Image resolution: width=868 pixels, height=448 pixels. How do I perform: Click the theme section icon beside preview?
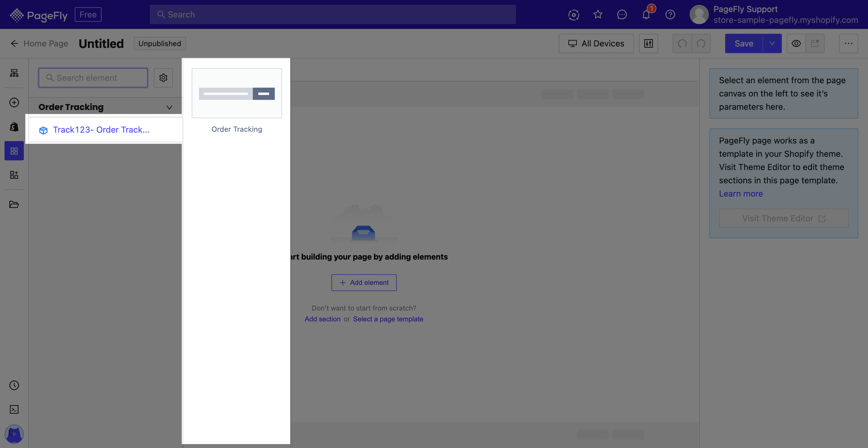pos(815,43)
